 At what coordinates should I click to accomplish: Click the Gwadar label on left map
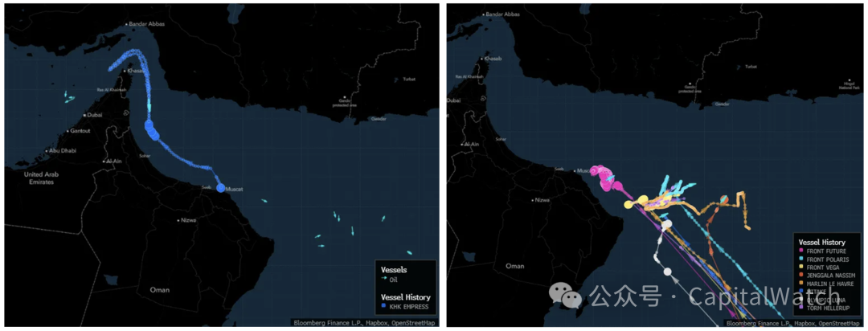point(379,119)
